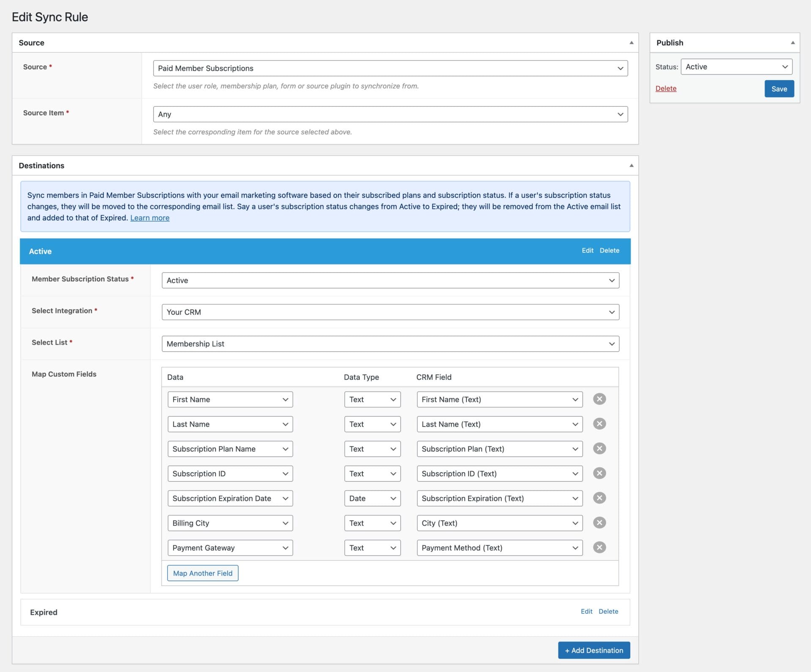Open the Subscription Plan (Text) CRM field dropdown
This screenshot has width=811, height=672.
tap(500, 449)
